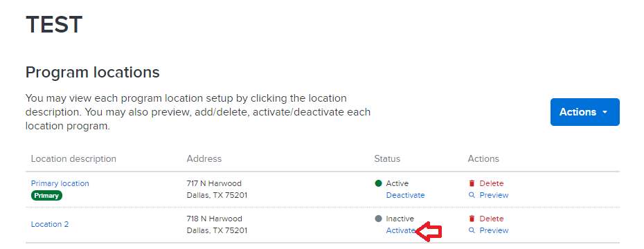Open the Primary location link
644x249 pixels.
click(60, 183)
